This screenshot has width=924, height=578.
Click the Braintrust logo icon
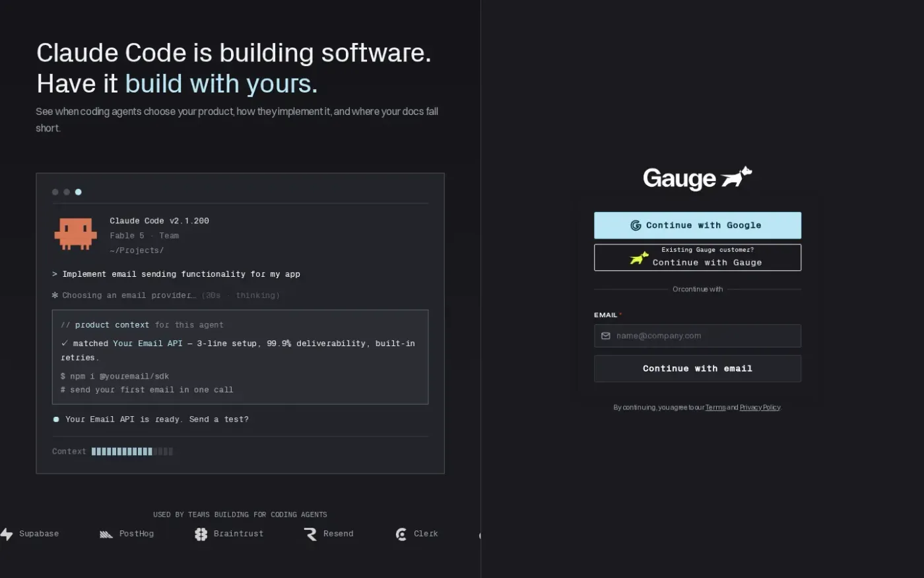[x=201, y=534]
